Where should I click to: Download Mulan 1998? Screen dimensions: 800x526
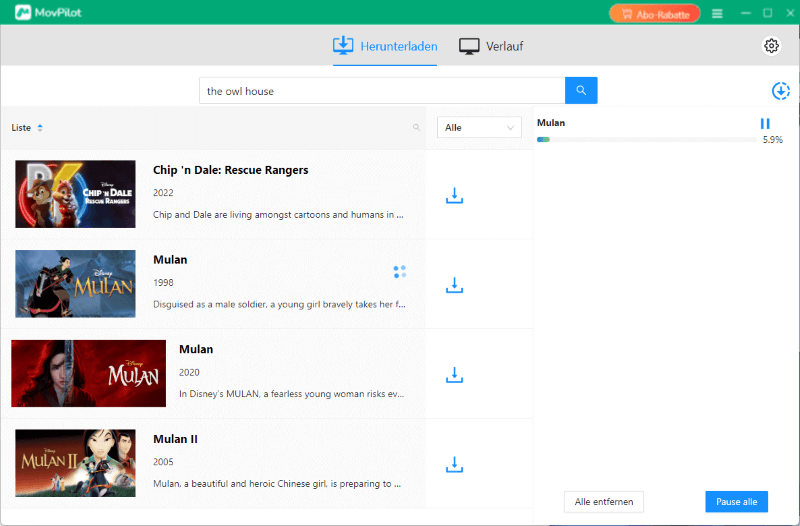click(x=454, y=285)
